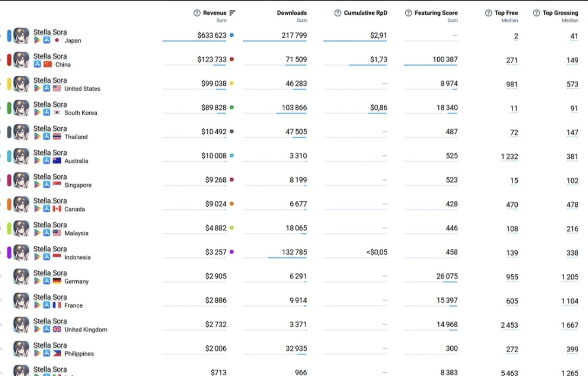Click the blue color marker for Japan row

[9, 36]
